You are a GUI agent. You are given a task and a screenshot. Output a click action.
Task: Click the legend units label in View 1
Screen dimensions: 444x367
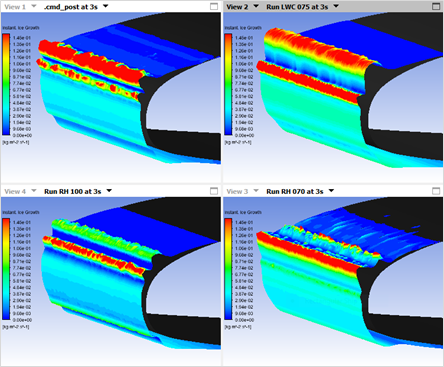point(16,142)
